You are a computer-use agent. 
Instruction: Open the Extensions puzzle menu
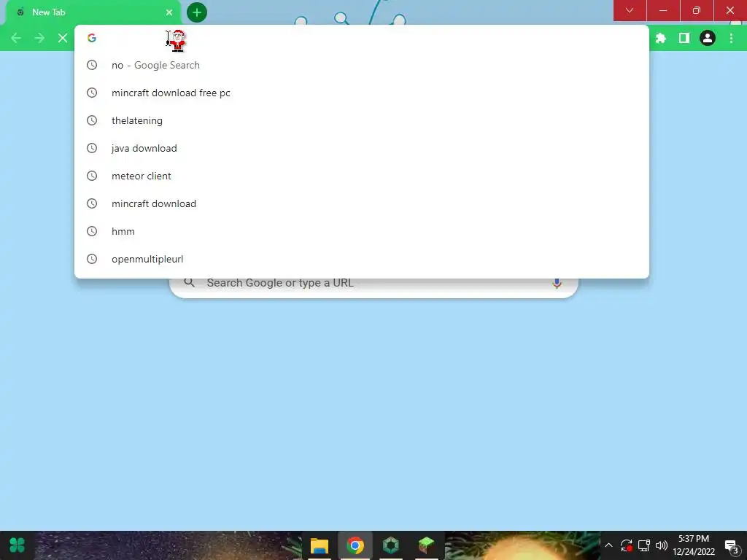pyautogui.click(x=661, y=38)
